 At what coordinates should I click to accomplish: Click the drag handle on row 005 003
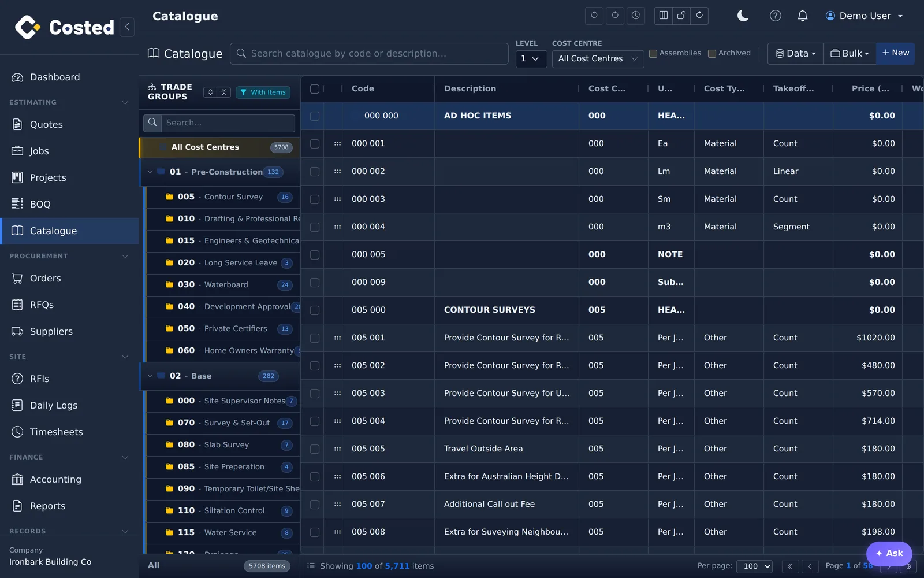[x=337, y=393]
